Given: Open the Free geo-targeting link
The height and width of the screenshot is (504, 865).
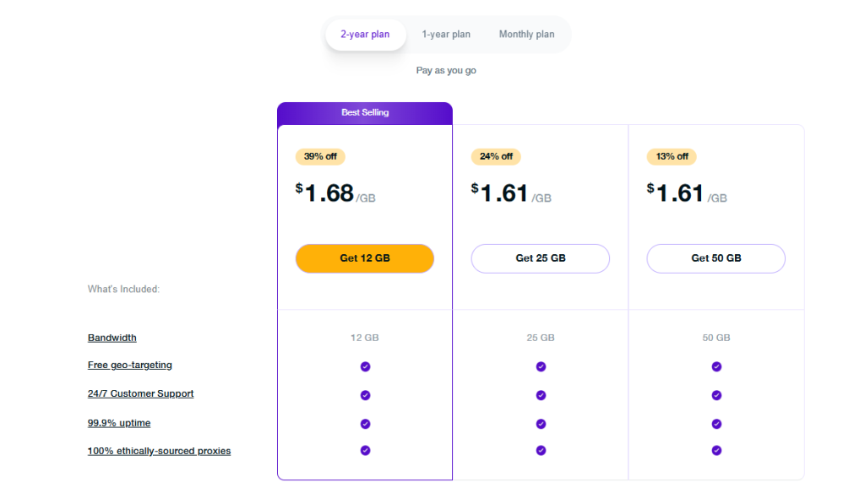Looking at the screenshot, I should (130, 366).
